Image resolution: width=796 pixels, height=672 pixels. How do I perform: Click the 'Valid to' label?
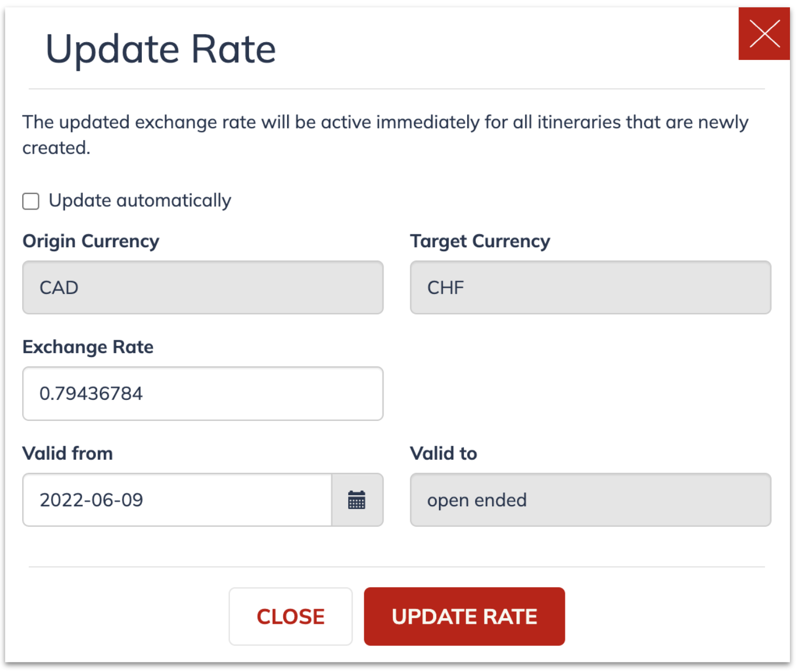pyautogui.click(x=443, y=454)
